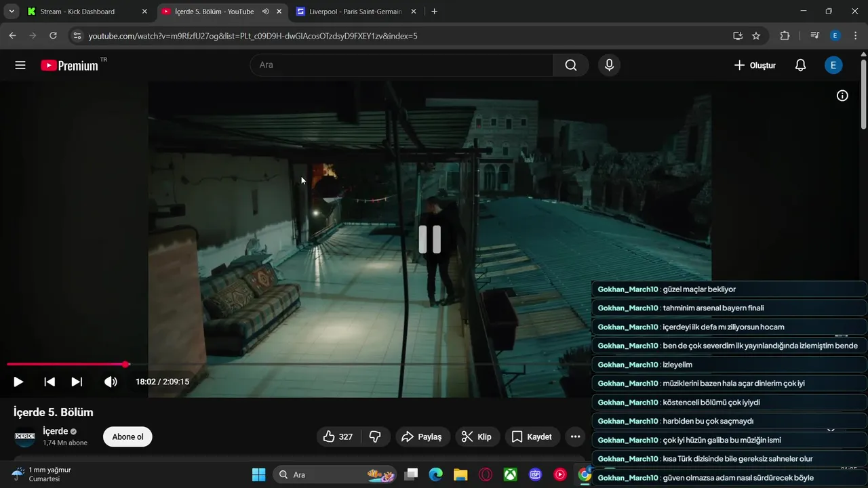
Task: Open a new browser tab
Action: (x=435, y=12)
